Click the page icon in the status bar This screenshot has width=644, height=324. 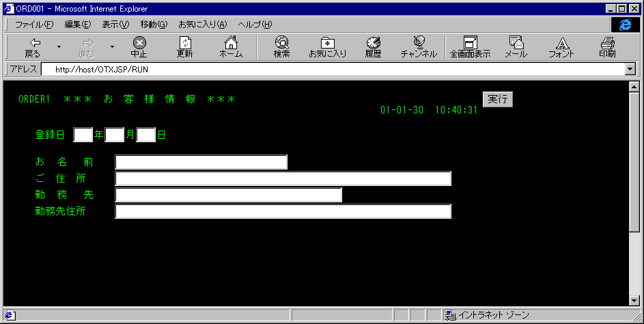point(10,315)
